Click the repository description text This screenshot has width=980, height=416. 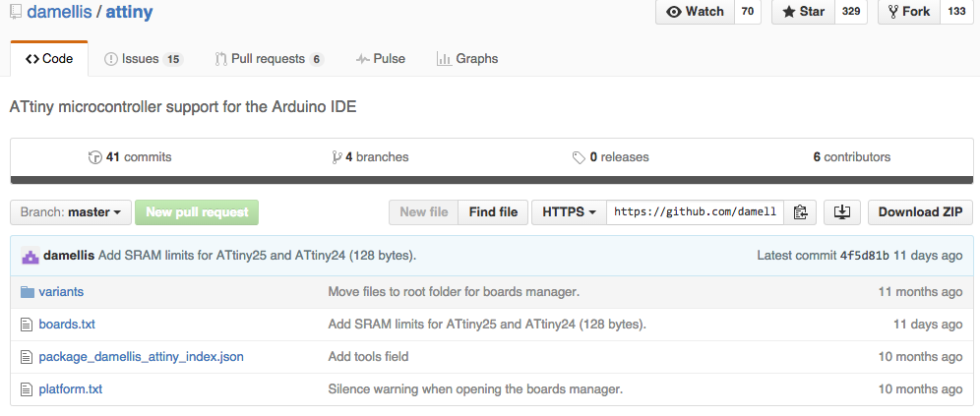(x=183, y=107)
